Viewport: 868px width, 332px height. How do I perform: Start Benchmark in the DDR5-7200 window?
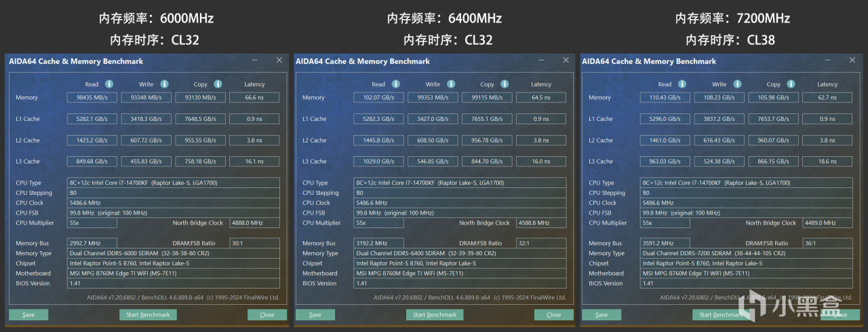(722, 315)
